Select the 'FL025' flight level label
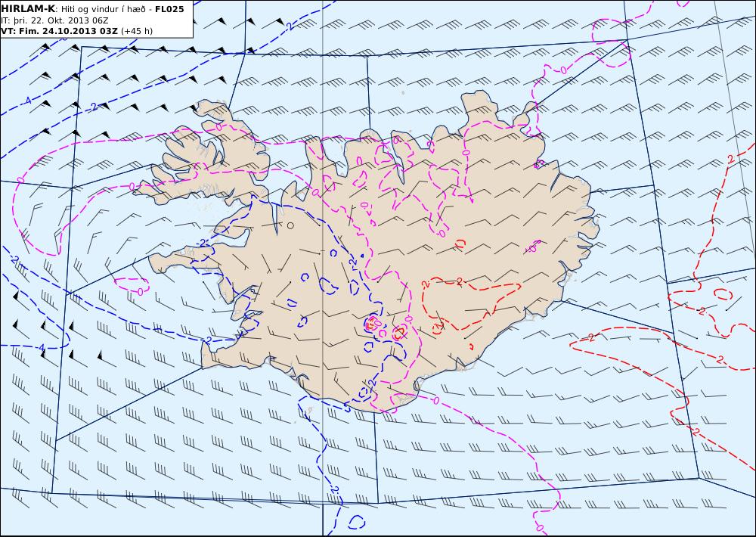 169,9
